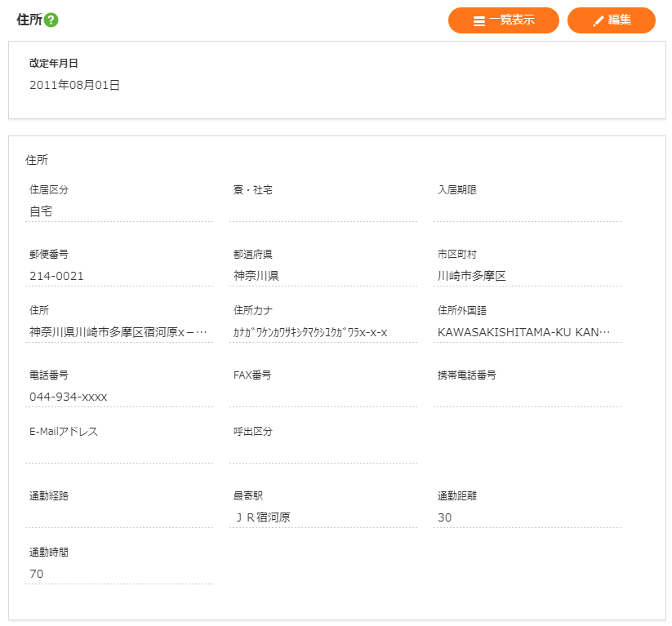Click the empty 寮・社宅 field
This screenshot has height=626, width=672.
pos(323,211)
